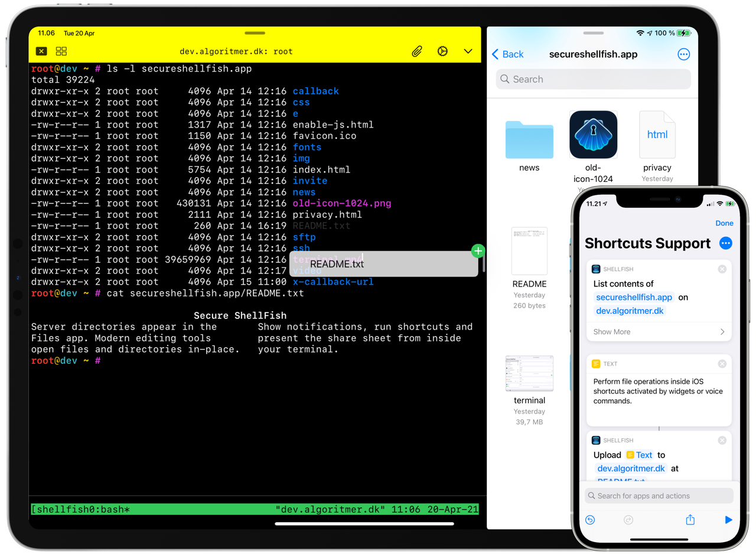Select favicon.ico in terminal listing
The height and width of the screenshot is (554, 756).
pyautogui.click(x=325, y=136)
